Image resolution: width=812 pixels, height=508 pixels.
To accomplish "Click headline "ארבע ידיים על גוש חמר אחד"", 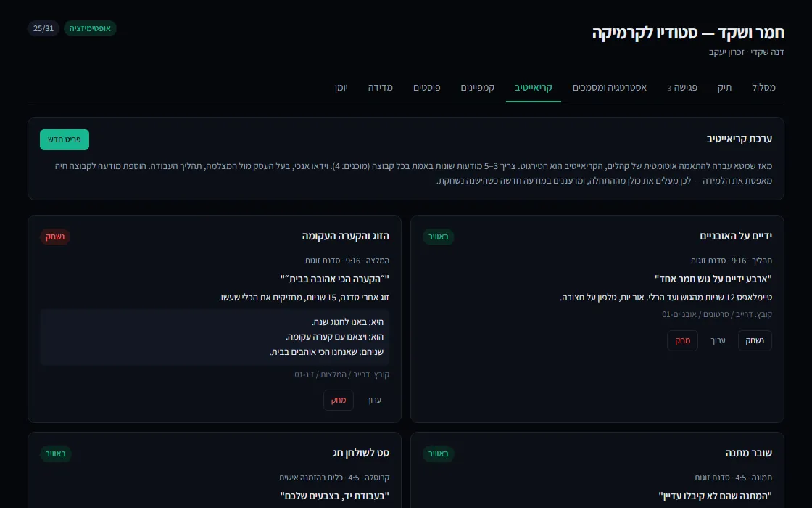I will pos(713,279).
